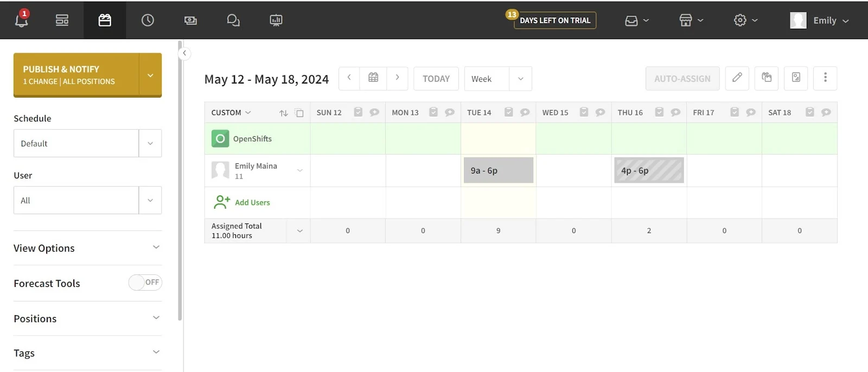Open the three-dot more options menu

click(825, 78)
